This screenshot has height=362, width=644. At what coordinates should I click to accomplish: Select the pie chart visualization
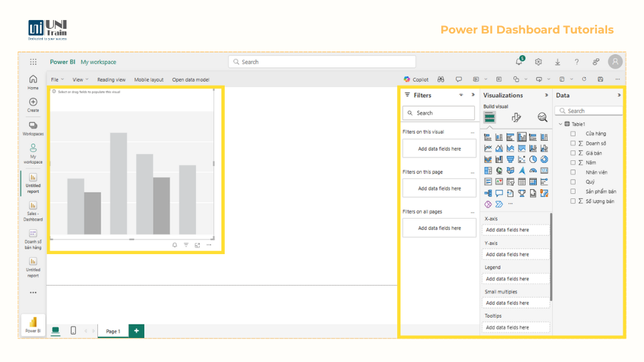[x=533, y=160]
